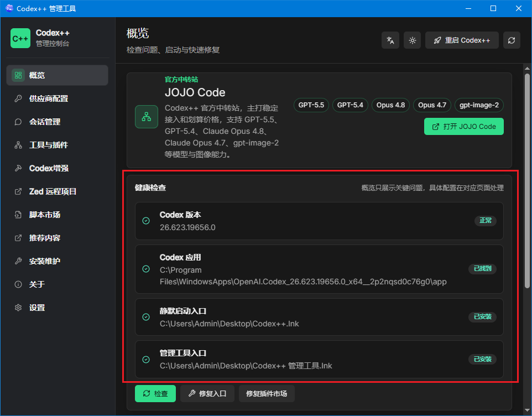Viewport: 532px width, 416px height.
Task: Toggle light theme with the sun icon
Action: tap(412, 40)
